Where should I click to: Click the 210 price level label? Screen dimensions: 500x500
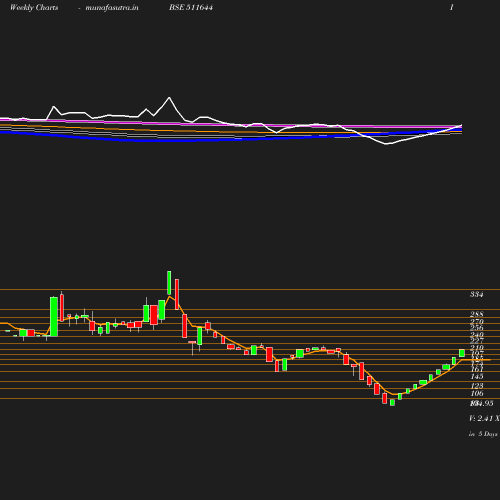tap(477, 348)
